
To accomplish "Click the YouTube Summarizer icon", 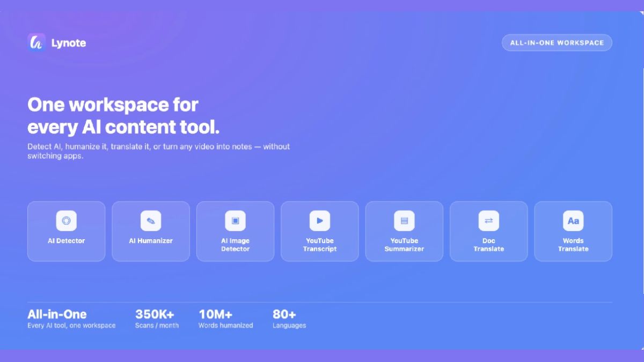I will click(x=404, y=220).
